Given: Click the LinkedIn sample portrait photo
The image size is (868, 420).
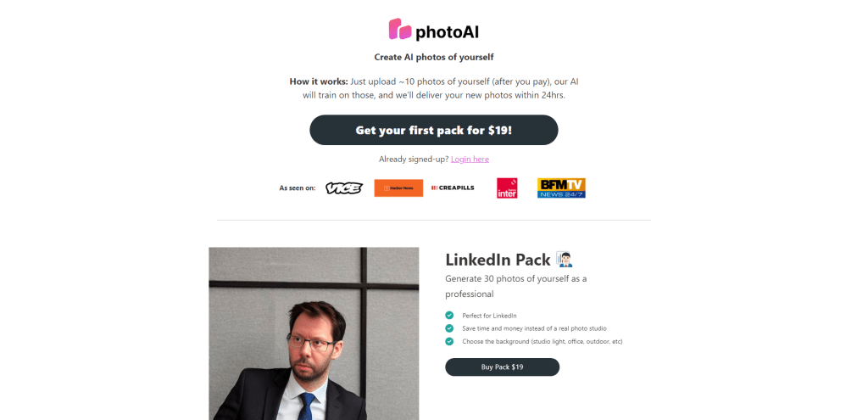Looking at the screenshot, I should (314, 333).
